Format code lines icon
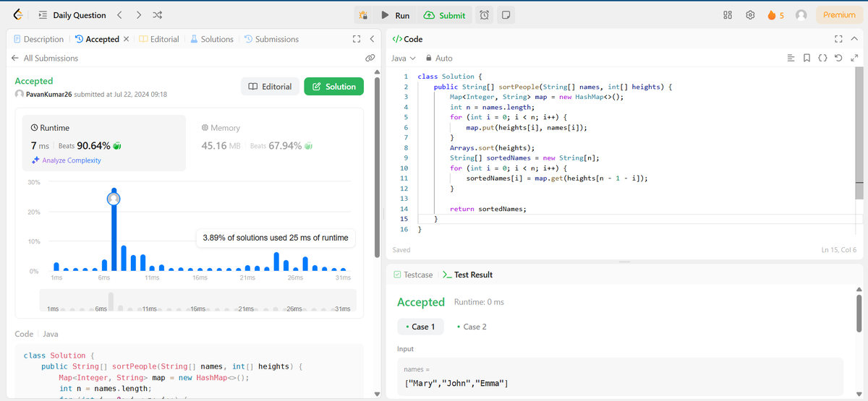This screenshot has height=401, width=868. 791,58
